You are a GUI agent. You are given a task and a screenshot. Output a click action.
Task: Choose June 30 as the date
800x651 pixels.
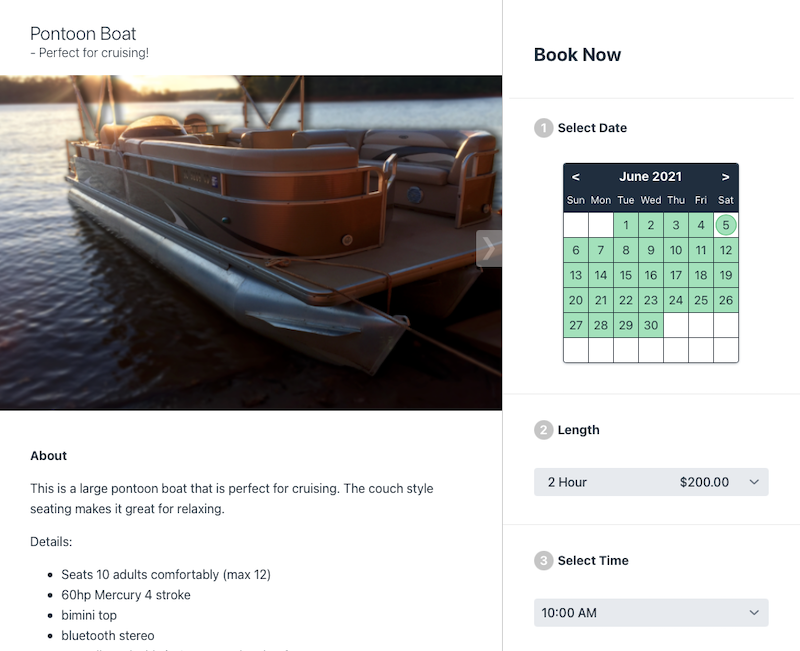651,325
